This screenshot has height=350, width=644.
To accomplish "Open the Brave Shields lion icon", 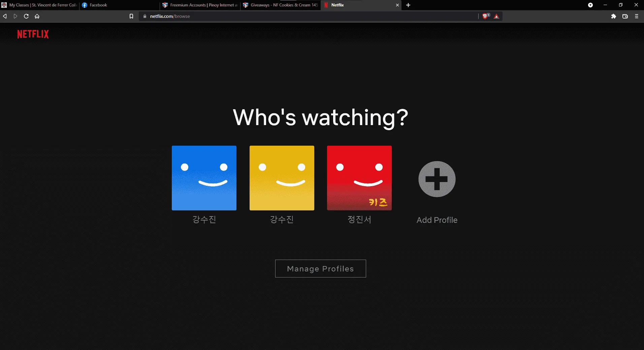I will 485,16.
